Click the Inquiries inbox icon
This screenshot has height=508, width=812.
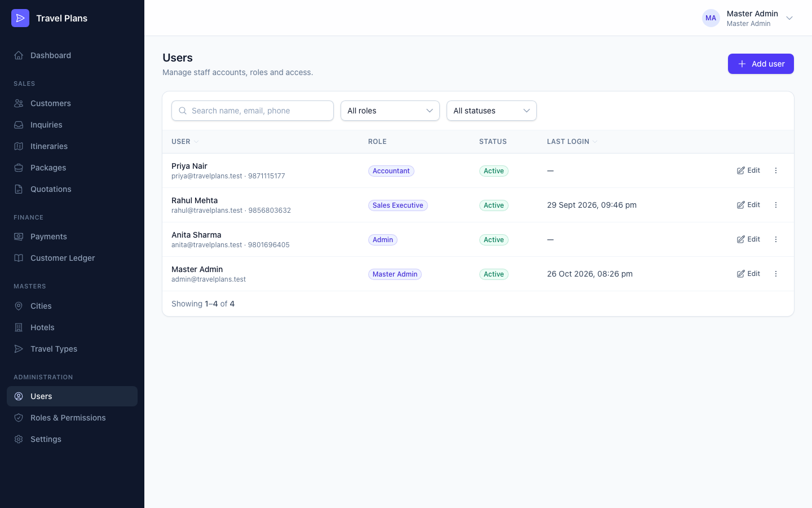tap(19, 125)
